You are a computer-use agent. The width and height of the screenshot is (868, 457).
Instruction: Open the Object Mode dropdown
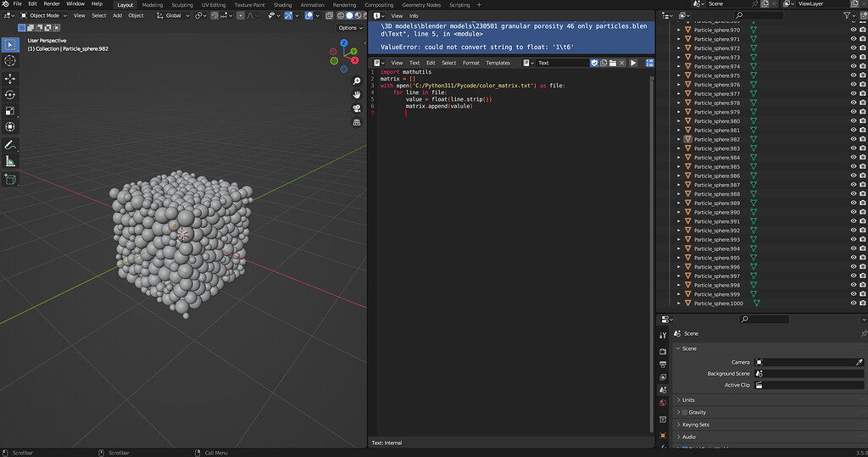point(44,15)
